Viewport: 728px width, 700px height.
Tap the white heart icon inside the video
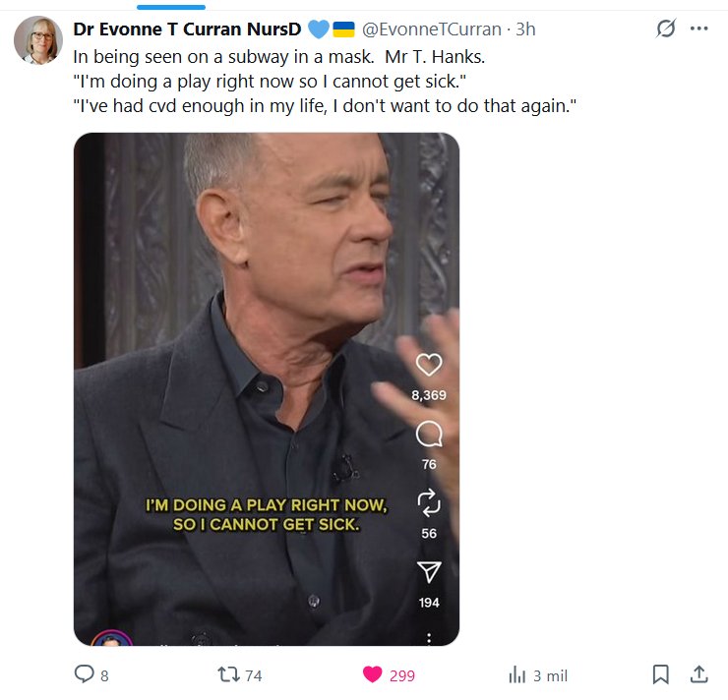click(429, 365)
